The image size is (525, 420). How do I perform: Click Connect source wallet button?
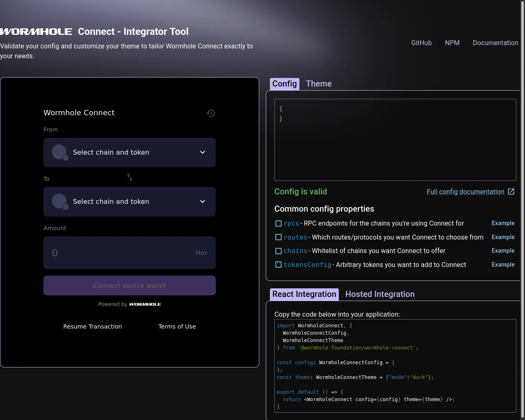(130, 285)
